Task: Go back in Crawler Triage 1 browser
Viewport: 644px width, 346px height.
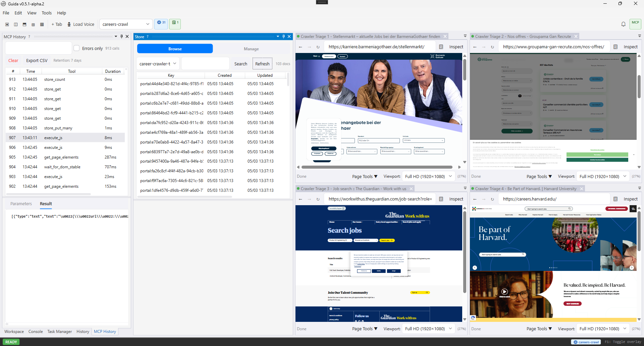Action: 301,47
